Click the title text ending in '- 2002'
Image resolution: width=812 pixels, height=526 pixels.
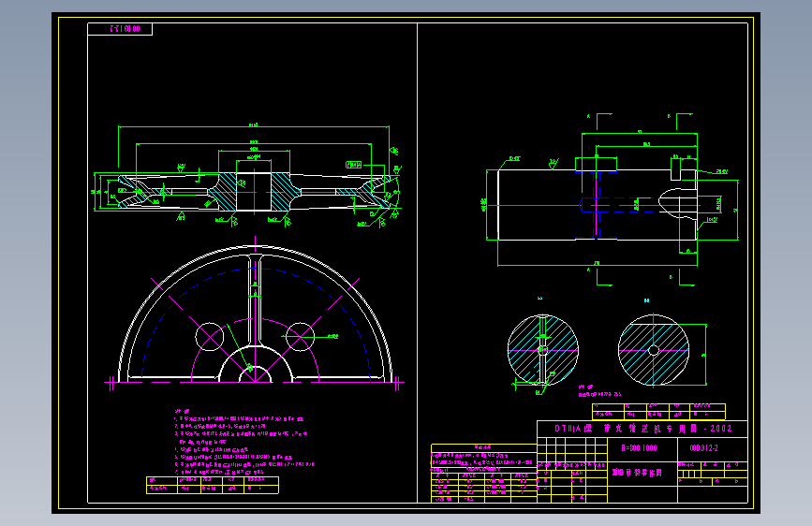(643, 428)
